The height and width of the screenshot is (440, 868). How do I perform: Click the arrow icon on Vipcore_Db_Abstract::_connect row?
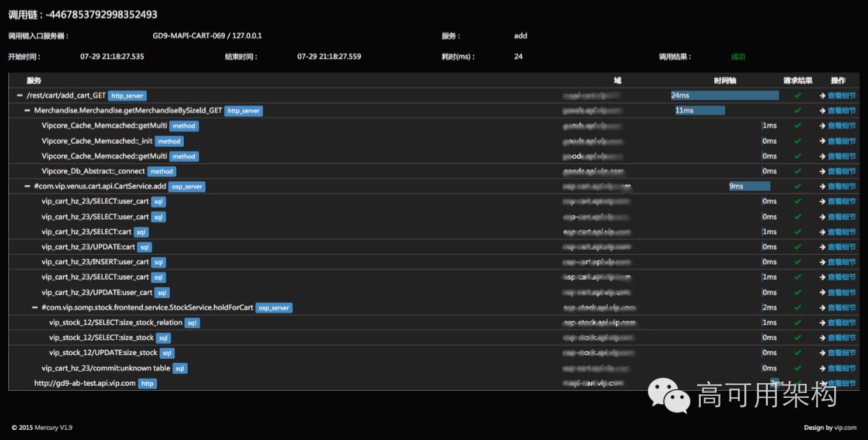tap(823, 172)
